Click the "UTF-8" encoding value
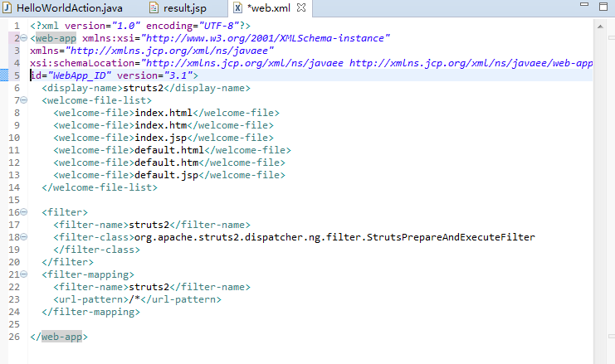Image resolution: width=615 pixels, height=364 pixels. (x=219, y=26)
